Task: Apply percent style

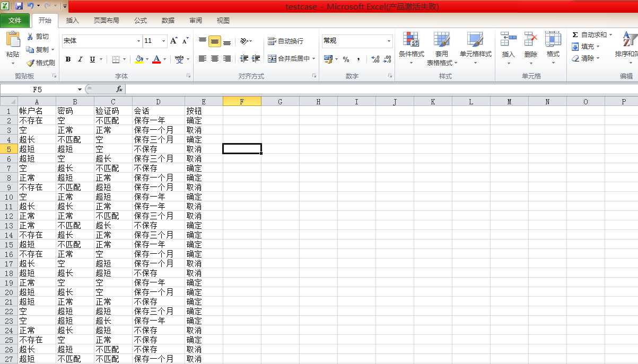Action: click(346, 59)
